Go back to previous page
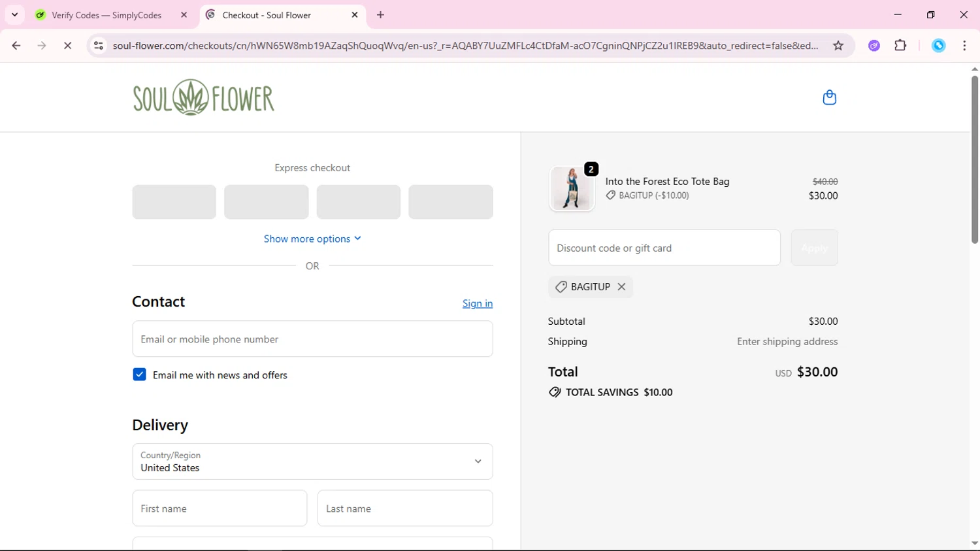This screenshot has width=980, height=551. coord(16,46)
